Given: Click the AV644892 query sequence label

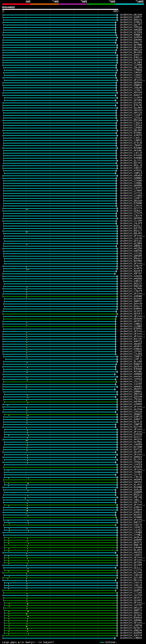Looking at the screenshot, I should (x=8, y=7).
